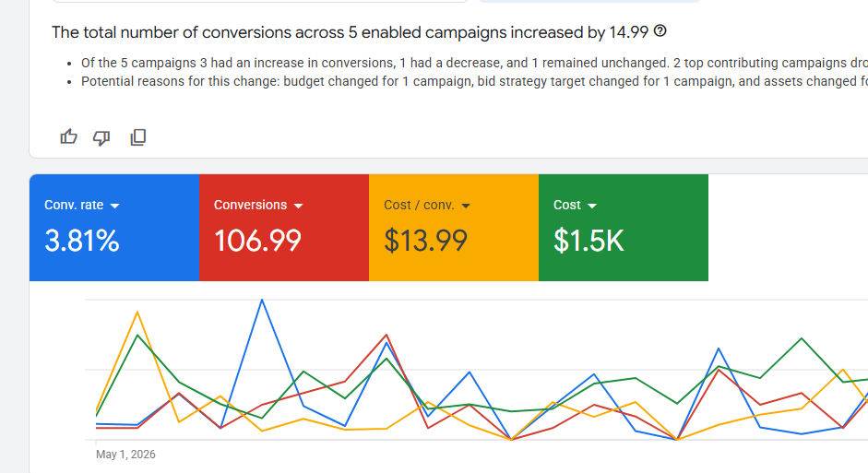868x473 pixels.
Task: Copy the insight summary using copy icon
Action: point(137,137)
